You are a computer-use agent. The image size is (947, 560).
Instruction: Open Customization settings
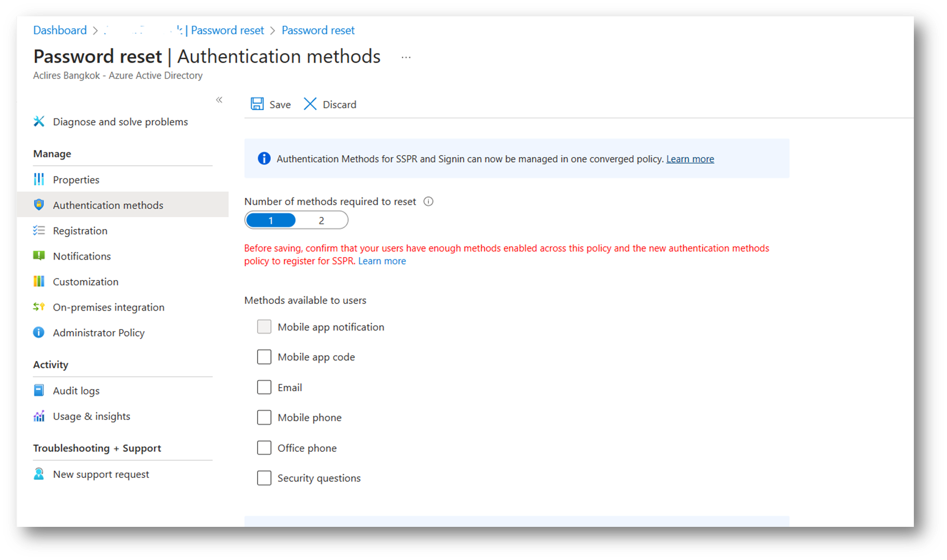pyautogui.click(x=85, y=281)
